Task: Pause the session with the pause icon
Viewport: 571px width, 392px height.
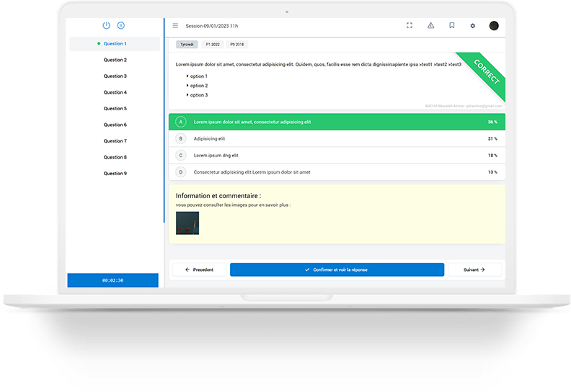Action: click(x=121, y=25)
